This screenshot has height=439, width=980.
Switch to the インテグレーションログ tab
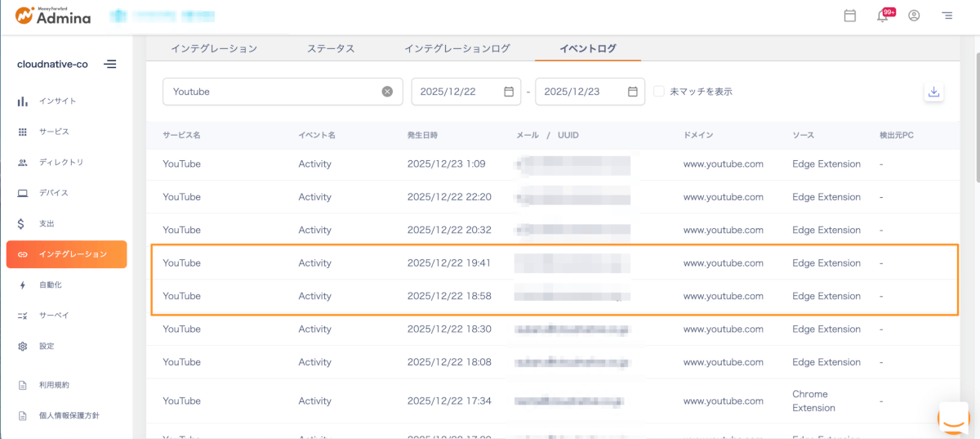[457, 48]
